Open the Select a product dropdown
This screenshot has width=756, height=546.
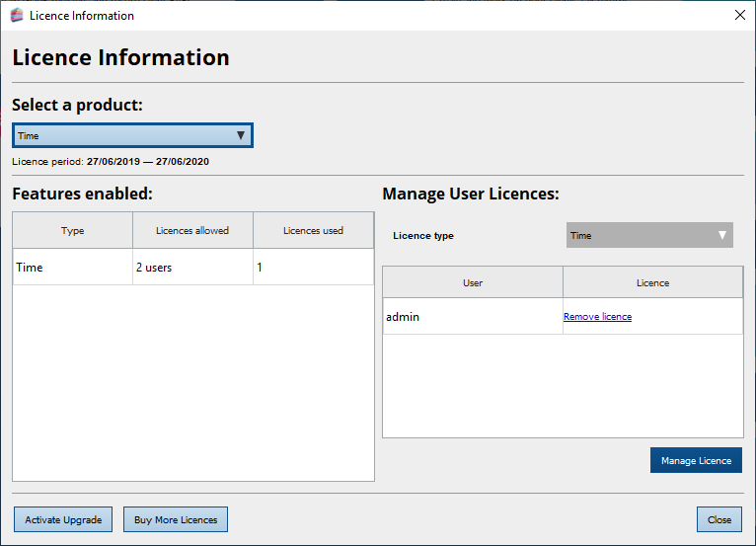click(132, 135)
